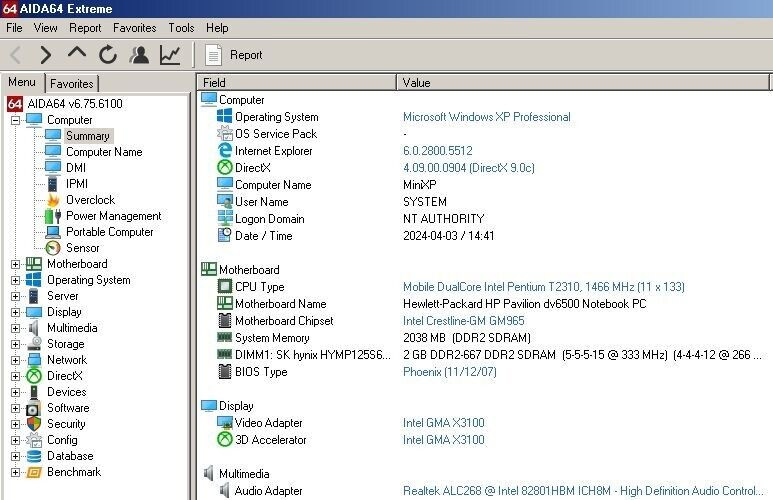The height and width of the screenshot is (500, 773).
Task: Click the CPU Type chip icon
Action: 225,286
